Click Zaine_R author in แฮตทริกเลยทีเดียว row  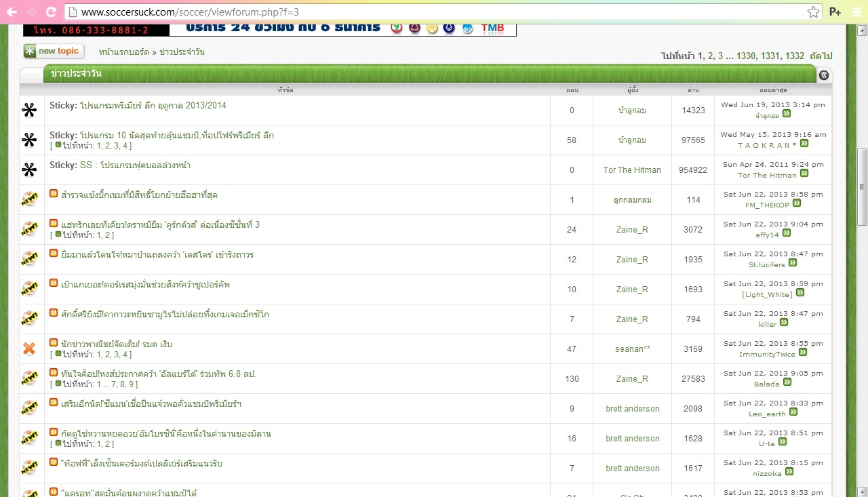click(x=632, y=230)
